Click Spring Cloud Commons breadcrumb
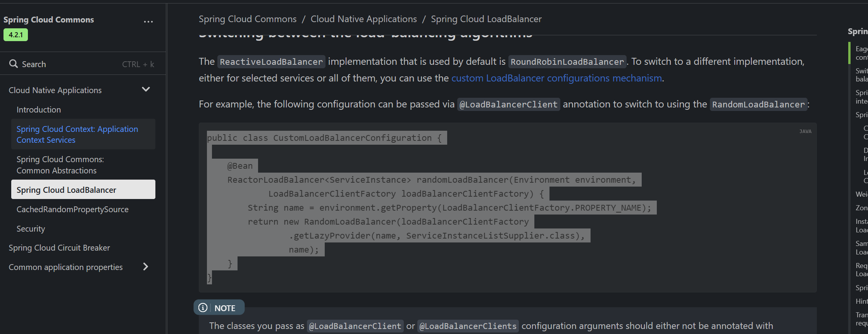This screenshot has height=334, width=868. [x=248, y=19]
